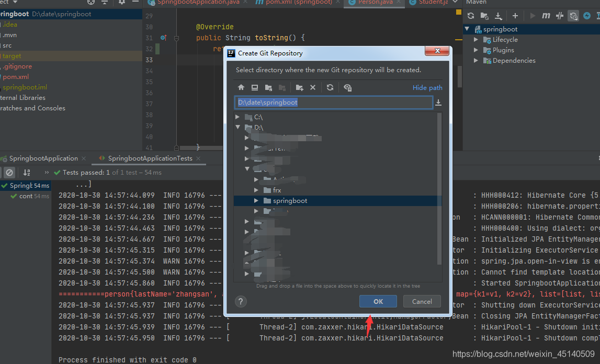This screenshot has height=364, width=600.
Task: Collapse the D:\ drive node
Action: [x=237, y=127]
